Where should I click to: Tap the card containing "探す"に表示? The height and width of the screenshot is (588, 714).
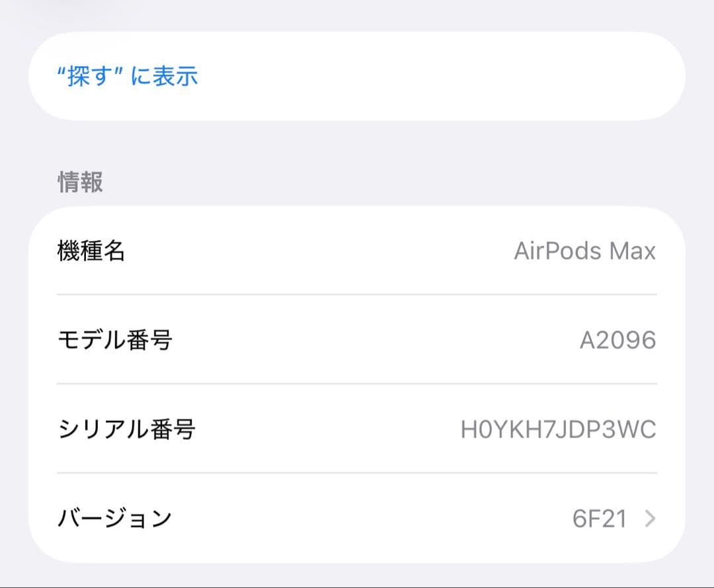click(357, 77)
